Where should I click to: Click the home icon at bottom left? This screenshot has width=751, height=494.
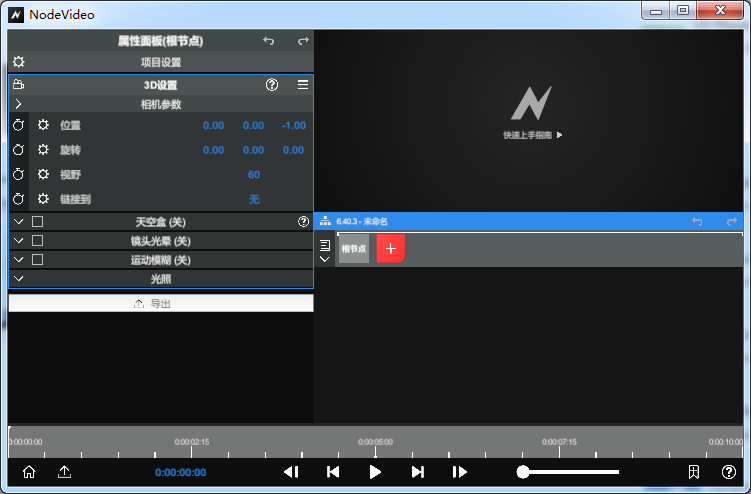(29, 472)
